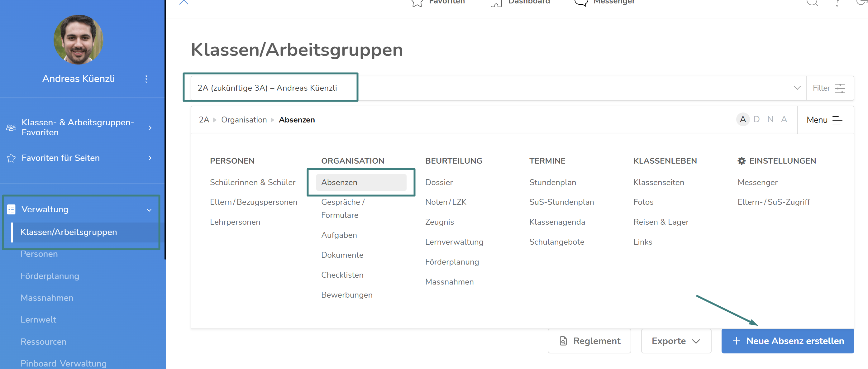The height and width of the screenshot is (369, 868).
Task: Click the Verwaltung checklist icon in sidebar
Action: point(11,209)
